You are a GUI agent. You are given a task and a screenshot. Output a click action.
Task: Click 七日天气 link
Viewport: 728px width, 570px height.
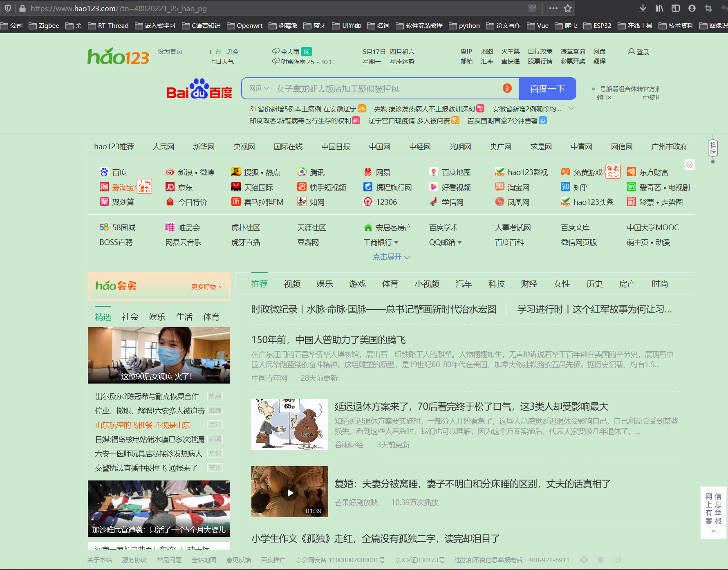coord(222,61)
